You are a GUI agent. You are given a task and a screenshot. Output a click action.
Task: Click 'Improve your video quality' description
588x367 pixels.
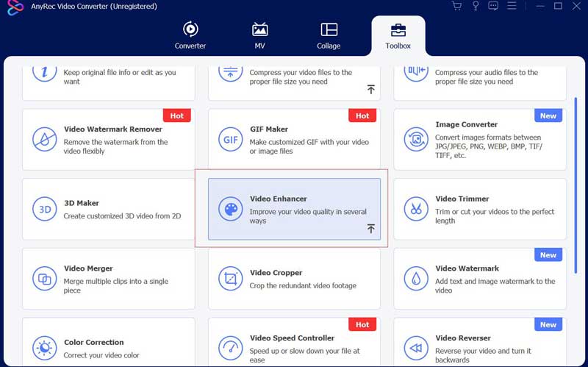point(308,216)
